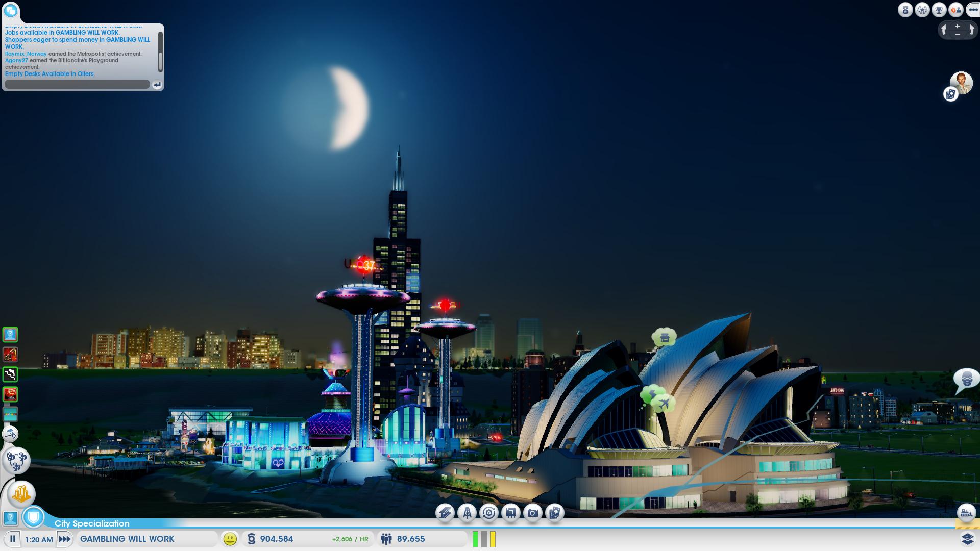
Task: Click the 1:20 AM clock display
Action: point(39,539)
